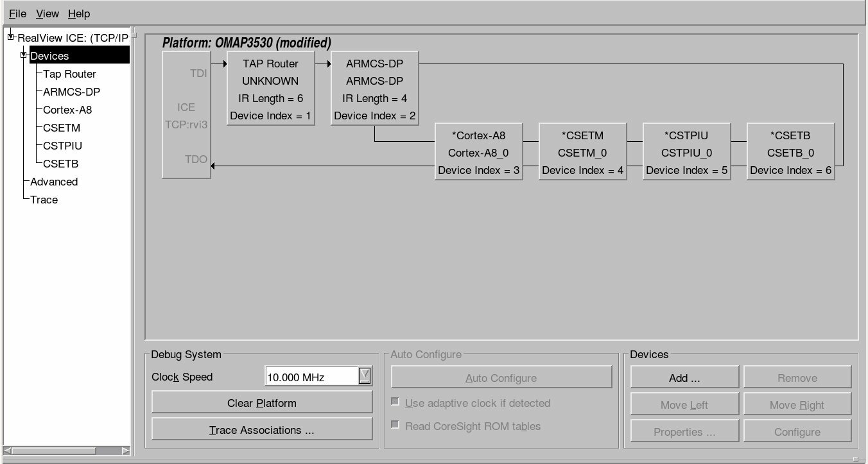Image resolution: width=868 pixels, height=464 pixels.
Task: Open device Properties ... button
Action: (x=684, y=432)
